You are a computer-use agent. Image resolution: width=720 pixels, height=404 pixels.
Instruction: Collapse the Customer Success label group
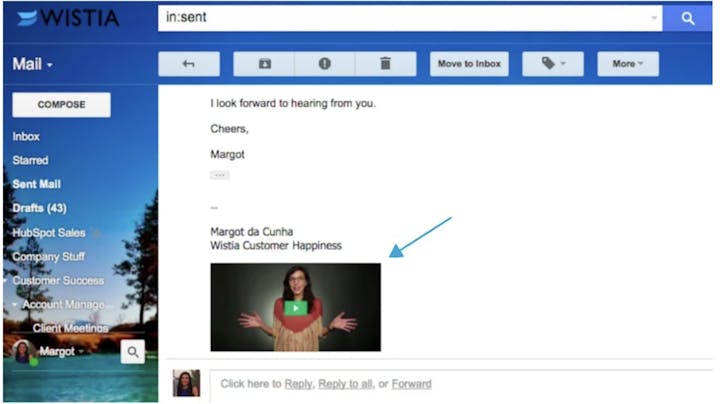click(x=6, y=281)
